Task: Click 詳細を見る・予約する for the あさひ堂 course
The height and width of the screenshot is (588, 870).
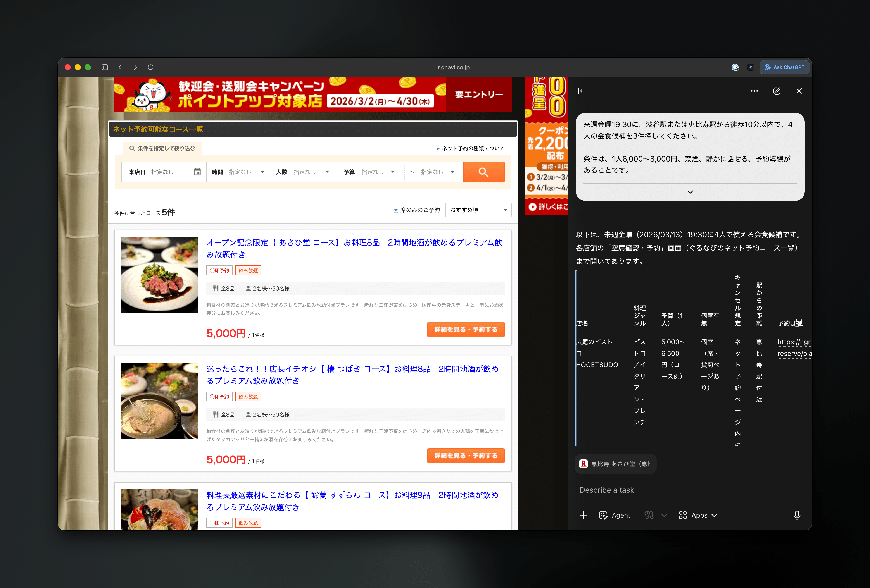Action: pos(466,330)
